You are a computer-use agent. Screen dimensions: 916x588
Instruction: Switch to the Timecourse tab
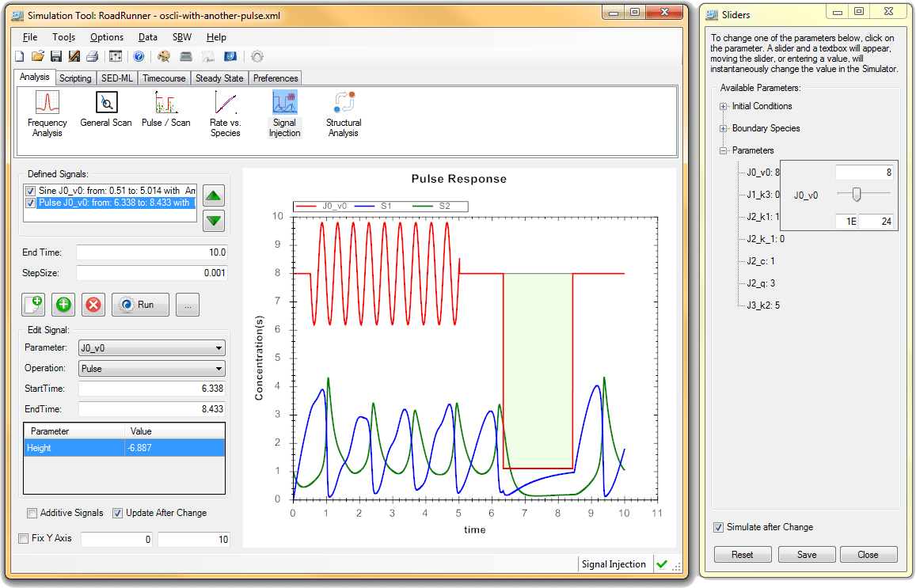164,78
